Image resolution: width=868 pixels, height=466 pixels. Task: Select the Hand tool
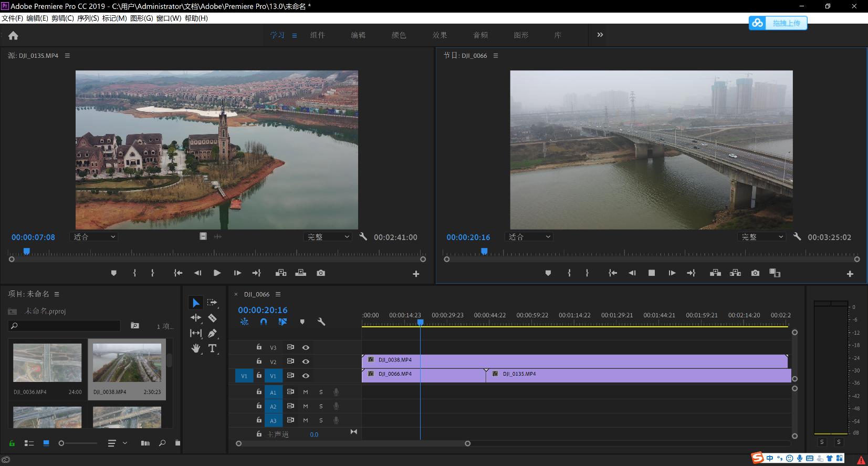coord(196,348)
